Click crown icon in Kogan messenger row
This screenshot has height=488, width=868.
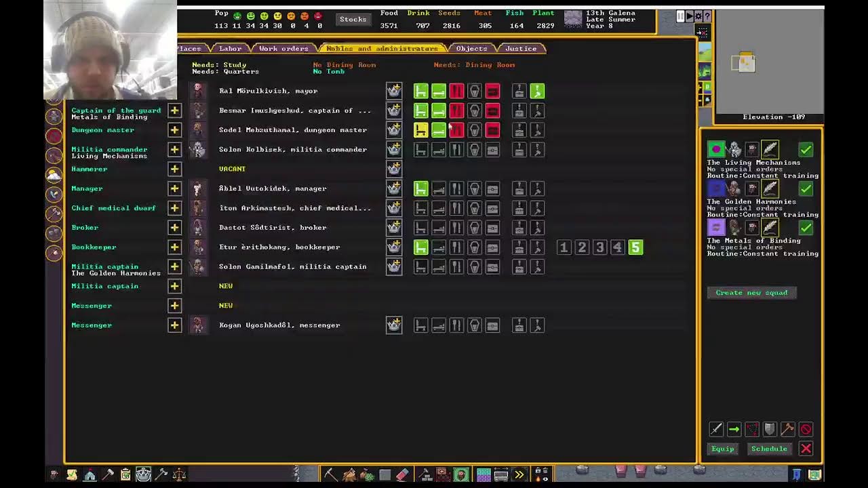[x=394, y=325]
